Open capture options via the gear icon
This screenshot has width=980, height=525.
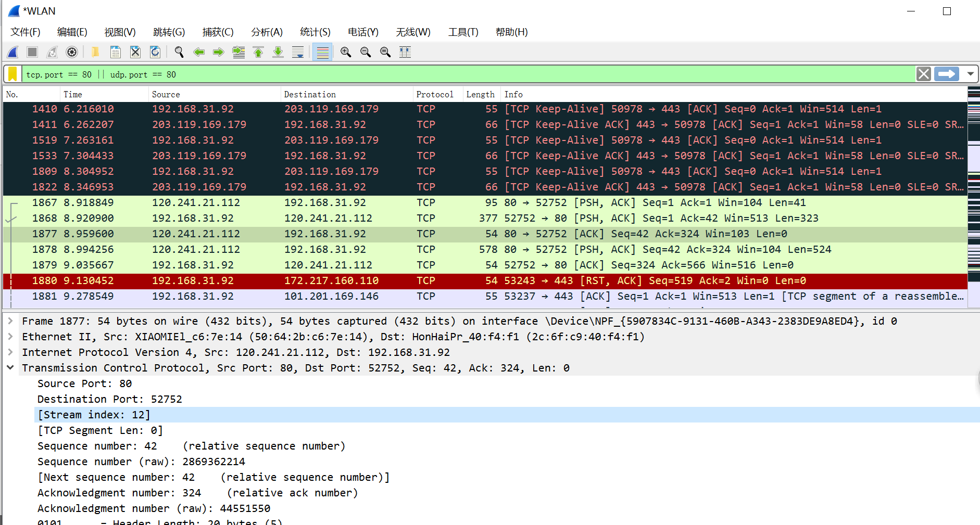coord(71,52)
